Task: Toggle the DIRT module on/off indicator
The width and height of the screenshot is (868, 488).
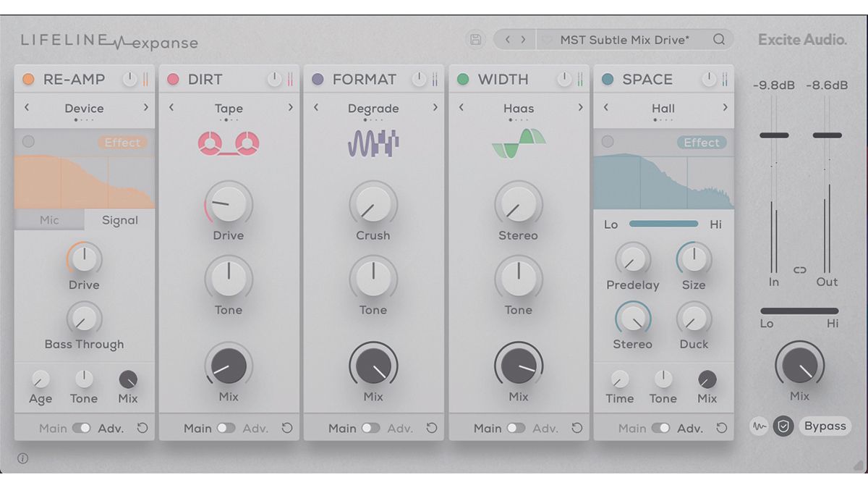Action: click(174, 79)
